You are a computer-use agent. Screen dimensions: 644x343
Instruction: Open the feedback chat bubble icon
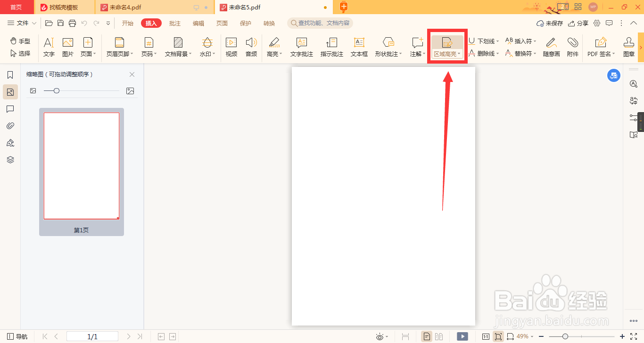point(609,23)
